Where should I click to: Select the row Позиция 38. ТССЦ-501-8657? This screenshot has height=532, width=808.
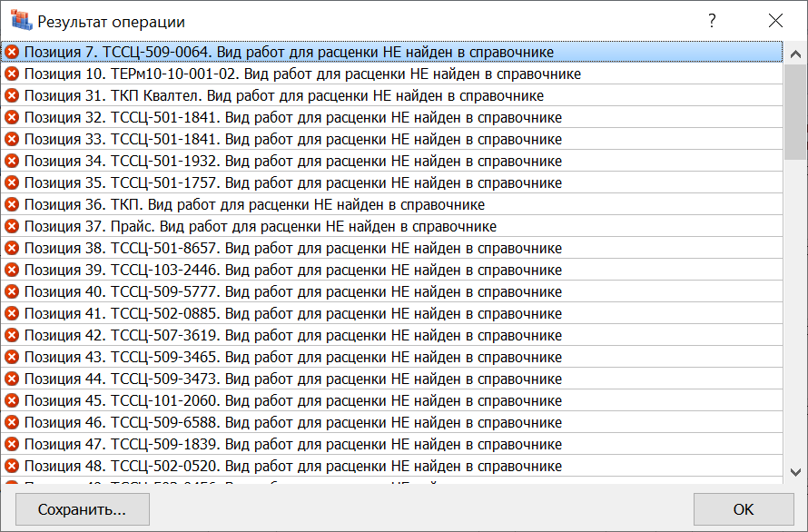(391, 248)
